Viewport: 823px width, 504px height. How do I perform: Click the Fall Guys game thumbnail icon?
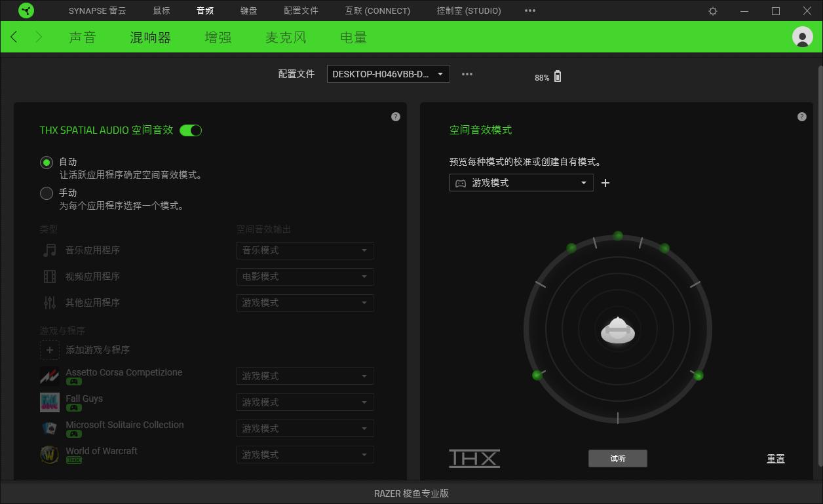[x=50, y=402]
